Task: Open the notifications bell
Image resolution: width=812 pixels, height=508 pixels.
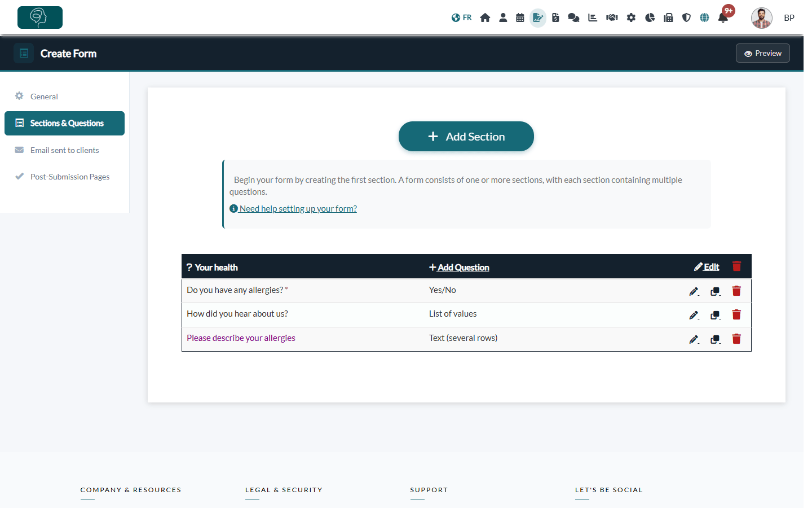Action: coord(723,17)
